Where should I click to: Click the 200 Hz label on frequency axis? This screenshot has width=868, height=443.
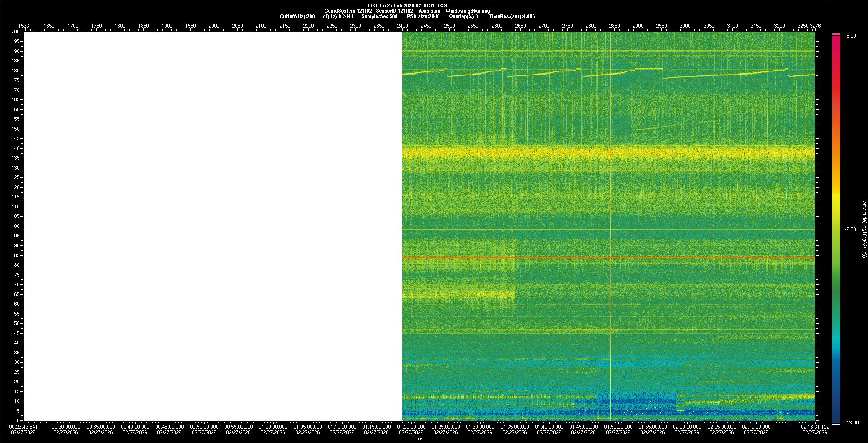pyautogui.click(x=16, y=32)
